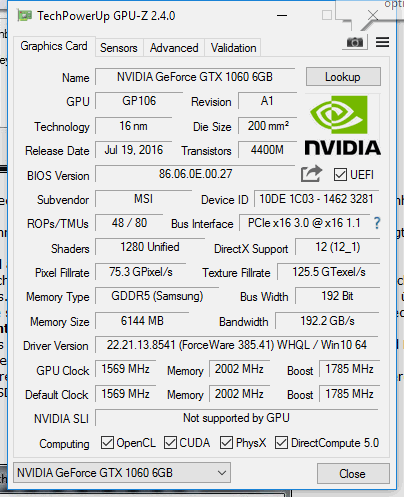Viewport: 404px width, 497px height.
Task: Click the Close button
Action: point(353,474)
